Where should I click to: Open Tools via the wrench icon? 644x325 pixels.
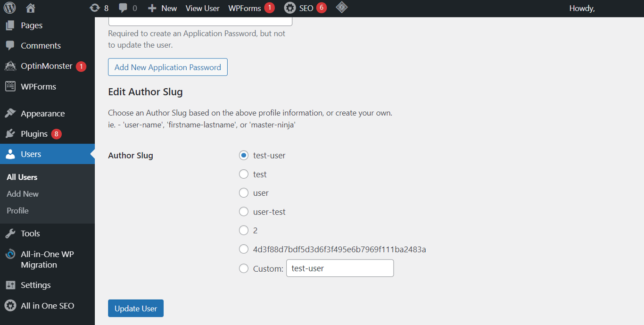10,233
